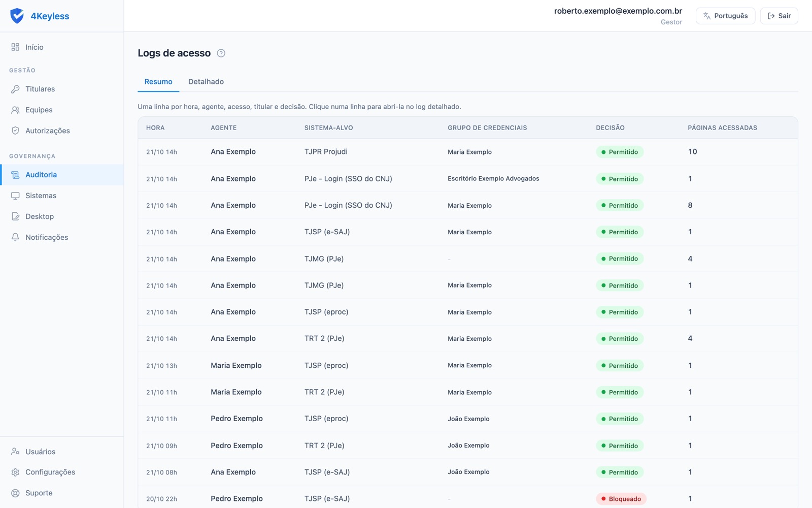Click the shield icon beside Autorizações
The width and height of the screenshot is (812, 508).
click(x=15, y=131)
